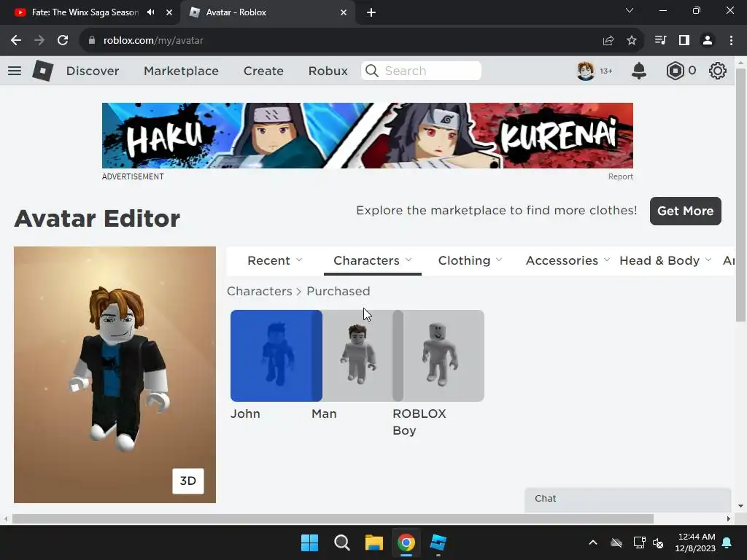Close the Avatar - Roblox tab
Image resolution: width=747 pixels, height=560 pixels.
click(344, 12)
